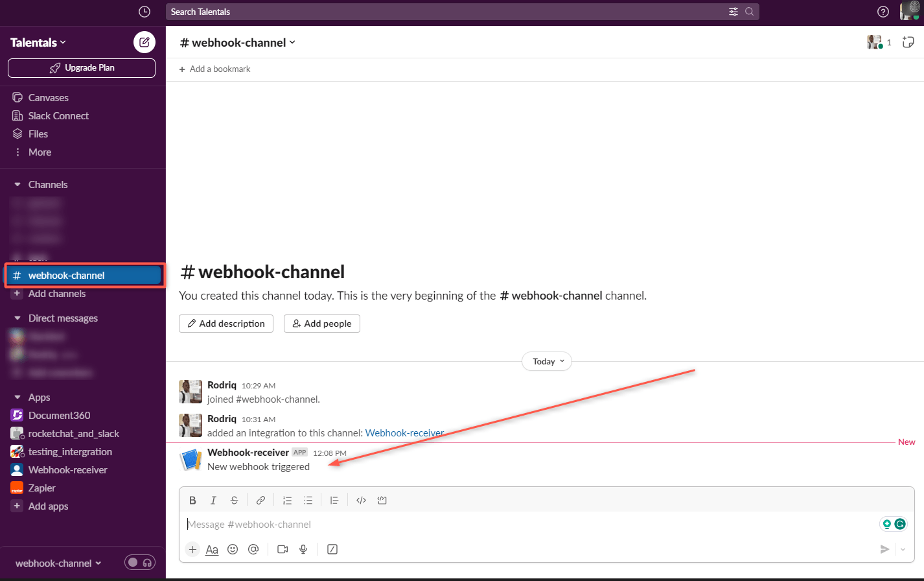The width and height of the screenshot is (924, 581).
Task: Open search filters in the search bar
Action: 733,12
